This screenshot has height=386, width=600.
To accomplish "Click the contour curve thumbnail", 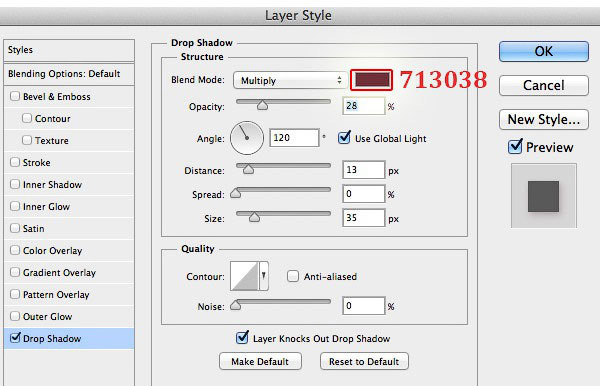I will (245, 276).
